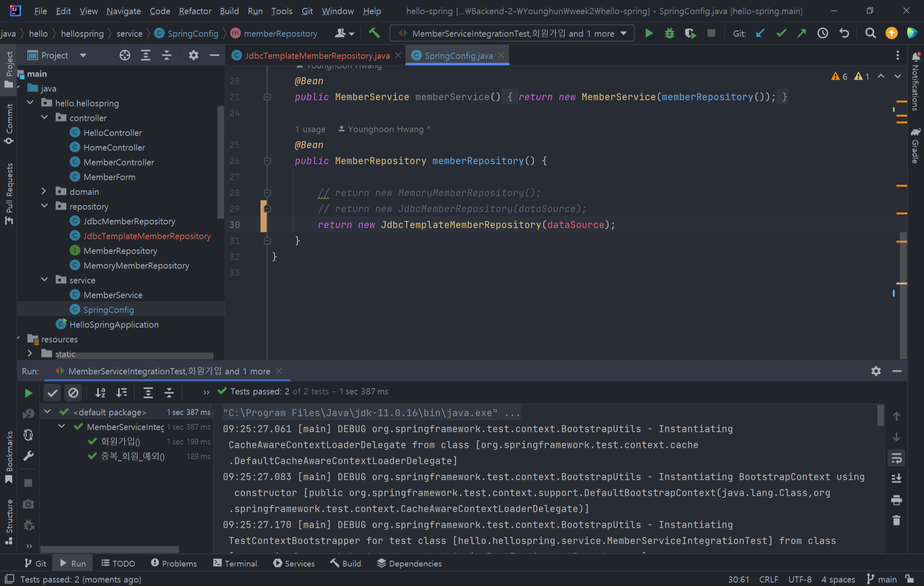Image resolution: width=924 pixels, height=586 pixels.
Task: Click Select Opened File crosshair icon
Action: [125, 55]
